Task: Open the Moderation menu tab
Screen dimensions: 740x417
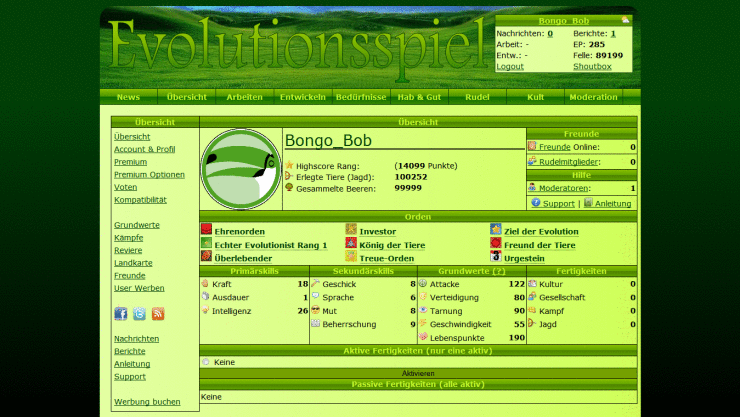Action: pos(594,97)
